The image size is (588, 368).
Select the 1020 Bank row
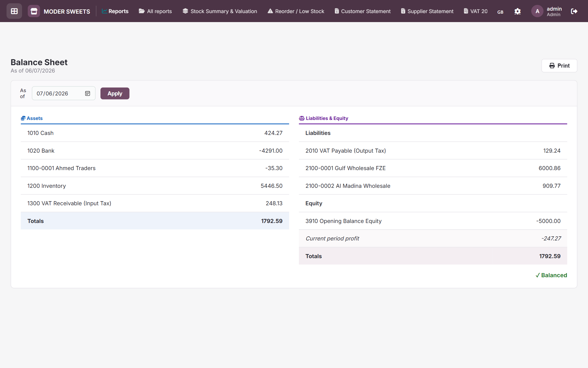click(x=155, y=151)
